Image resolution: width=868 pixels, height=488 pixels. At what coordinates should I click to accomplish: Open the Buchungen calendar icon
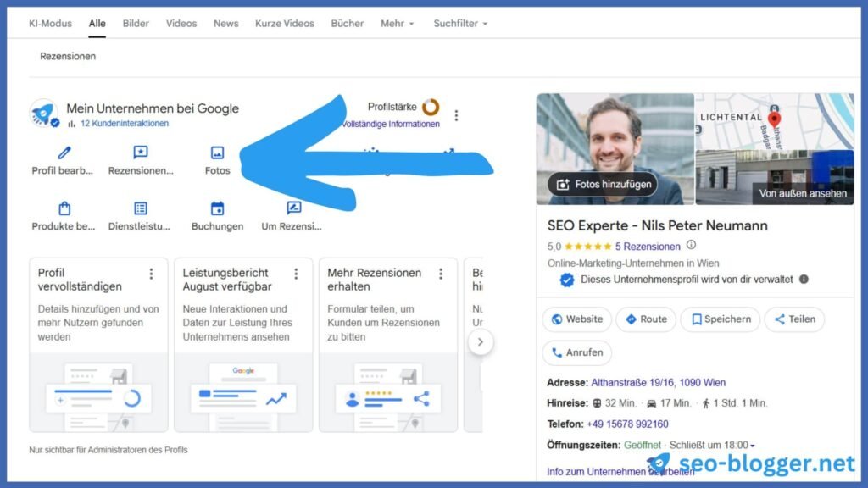pos(217,208)
